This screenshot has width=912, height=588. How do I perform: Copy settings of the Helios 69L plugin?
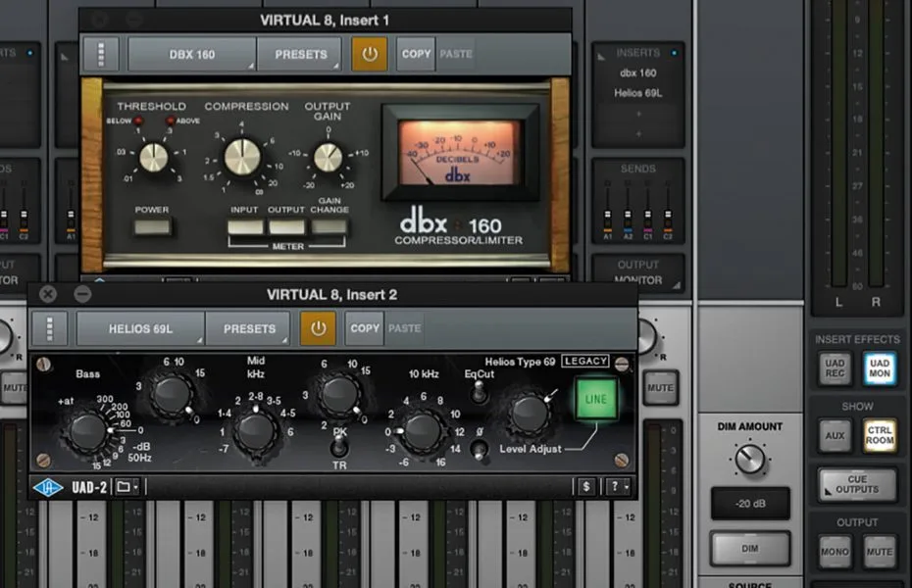[365, 328]
